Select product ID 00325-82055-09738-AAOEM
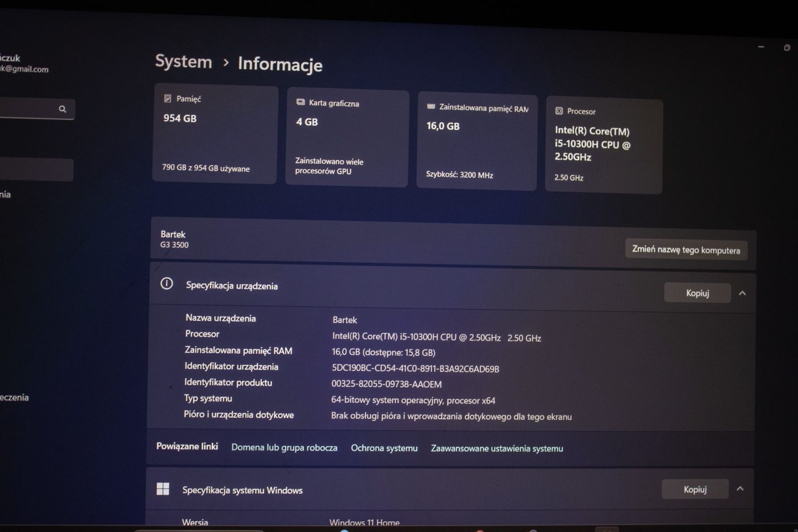The width and height of the screenshot is (798, 532). [387, 384]
